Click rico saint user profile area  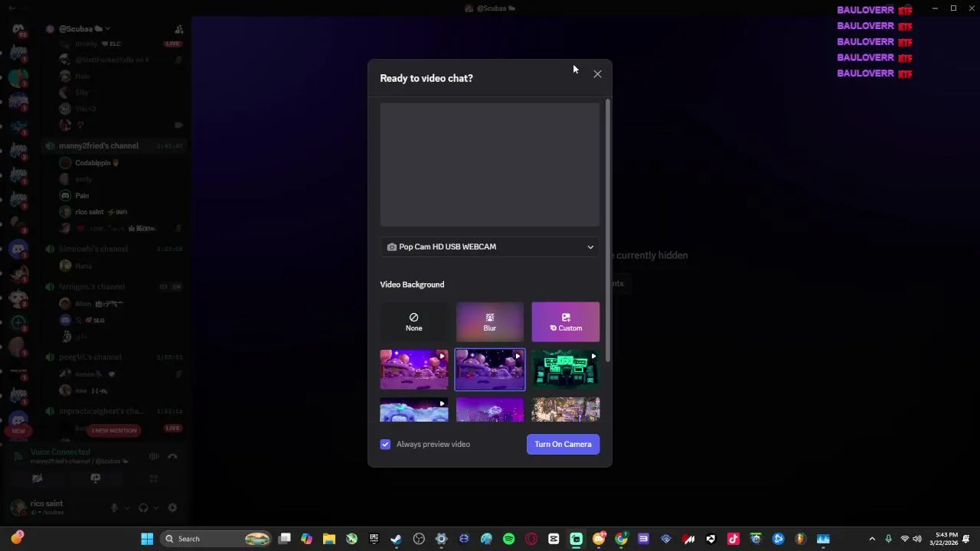(x=46, y=507)
